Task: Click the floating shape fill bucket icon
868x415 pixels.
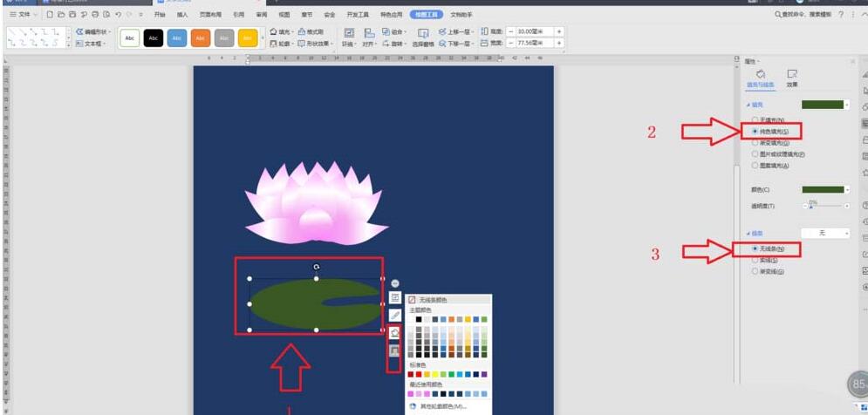Action: point(394,333)
